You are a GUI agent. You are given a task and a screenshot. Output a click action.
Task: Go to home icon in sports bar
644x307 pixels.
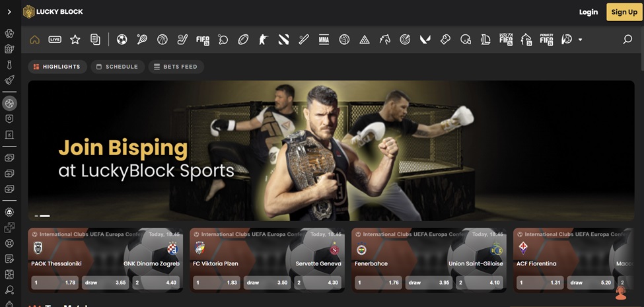coord(34,40)
